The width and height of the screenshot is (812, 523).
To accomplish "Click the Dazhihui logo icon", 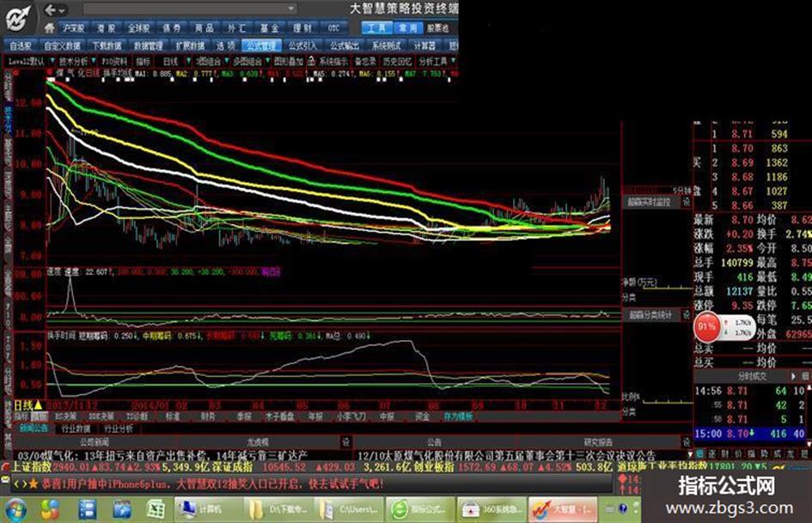I will pyautogui.click(x=18, y=19).
